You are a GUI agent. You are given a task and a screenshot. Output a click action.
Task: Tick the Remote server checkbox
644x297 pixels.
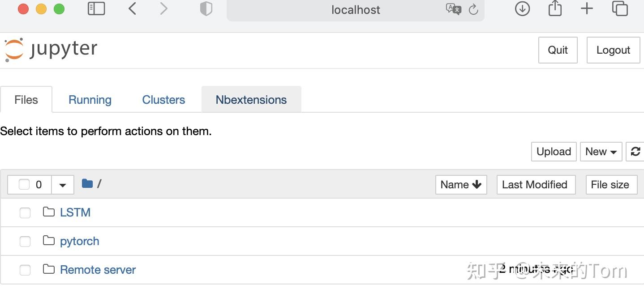click(25, 270)
